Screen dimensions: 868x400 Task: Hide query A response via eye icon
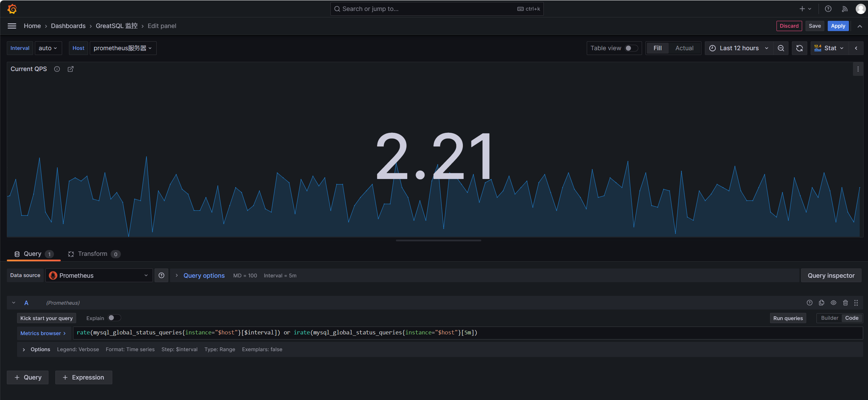click(834, 303)
